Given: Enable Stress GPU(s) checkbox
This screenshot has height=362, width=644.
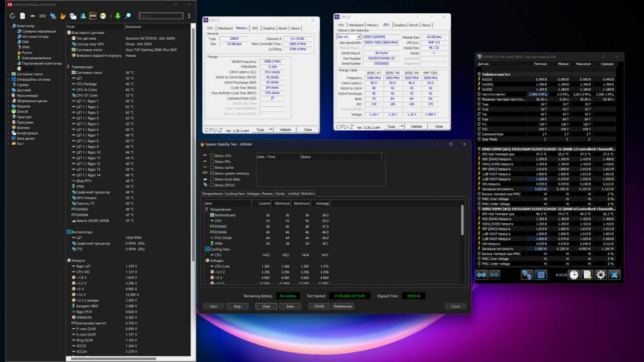Looking at the screenshot, I should (212, 185).
